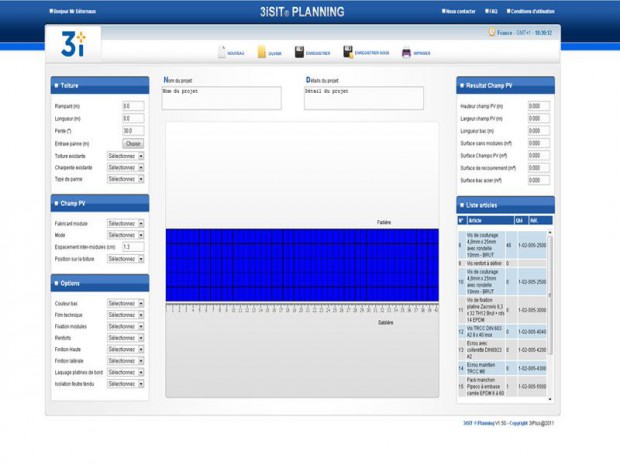The height and width of the screenshot is (465, 620).
Task: Create a new project with Nouveau icon
Action: tap(222, 52)
